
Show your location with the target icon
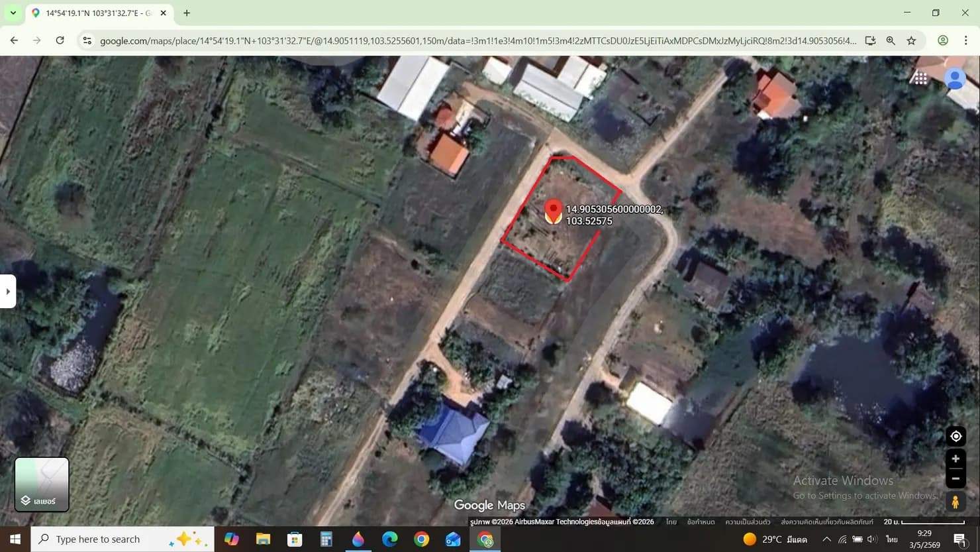click(x=955, y=436)
